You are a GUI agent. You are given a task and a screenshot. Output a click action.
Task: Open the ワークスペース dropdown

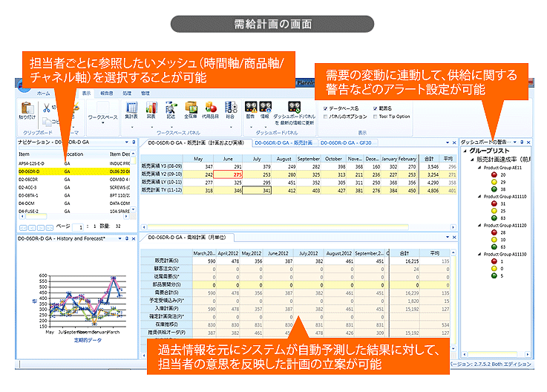(x=102, y=117)
